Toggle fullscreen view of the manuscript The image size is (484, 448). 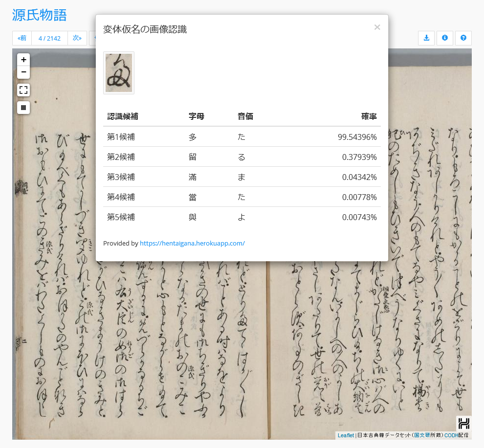click(x=23, y=90)
